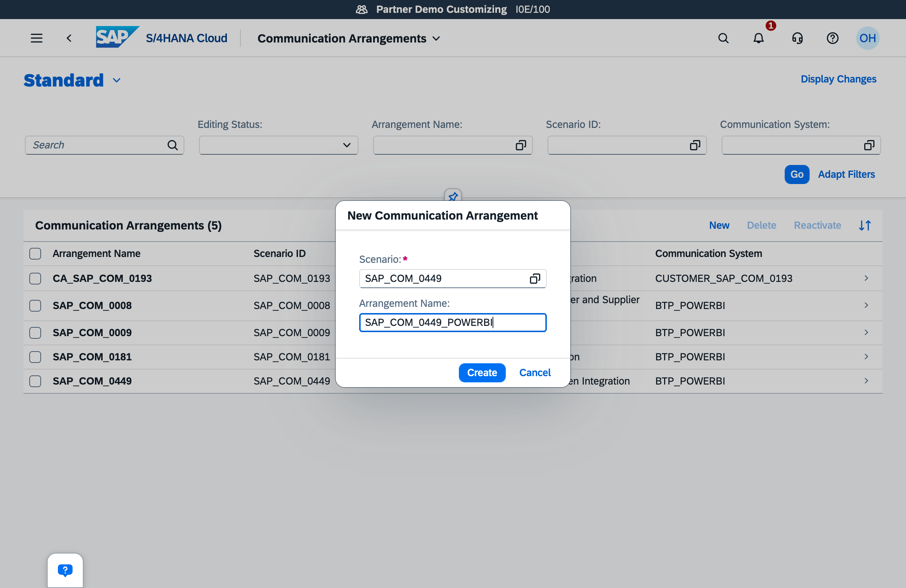Click Create in the dialog

pyautogui.click(x=482, y=373)
